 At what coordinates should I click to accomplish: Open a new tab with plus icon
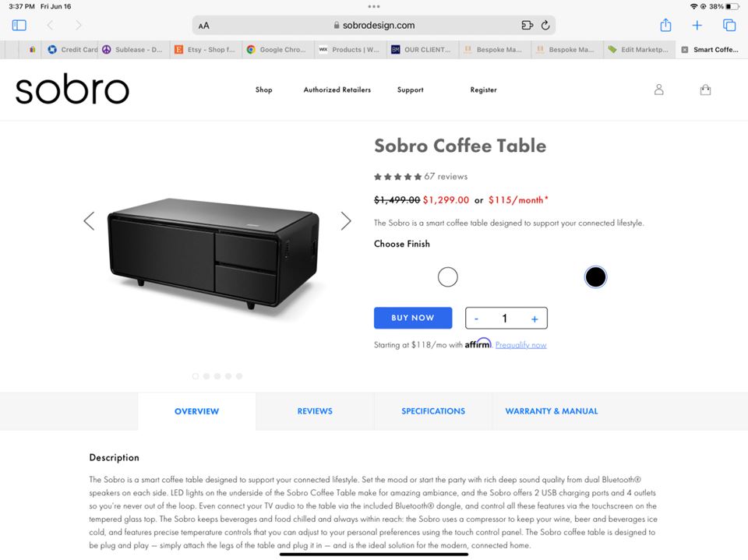[x=697, y=25]
